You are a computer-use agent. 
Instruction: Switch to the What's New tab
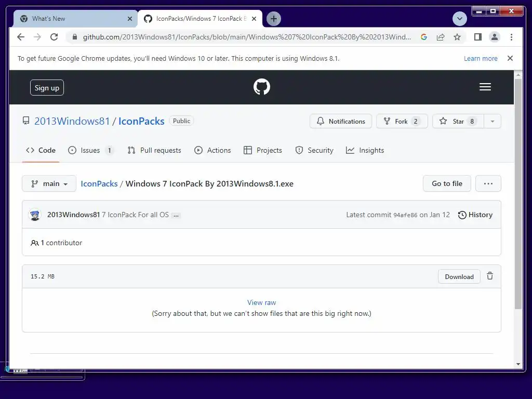75,19
